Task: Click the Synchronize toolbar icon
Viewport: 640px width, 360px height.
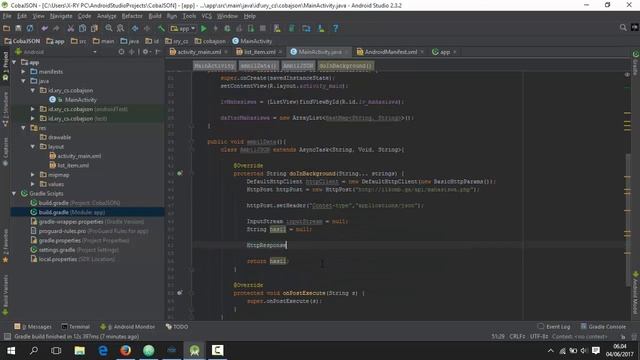Action: 30,29
